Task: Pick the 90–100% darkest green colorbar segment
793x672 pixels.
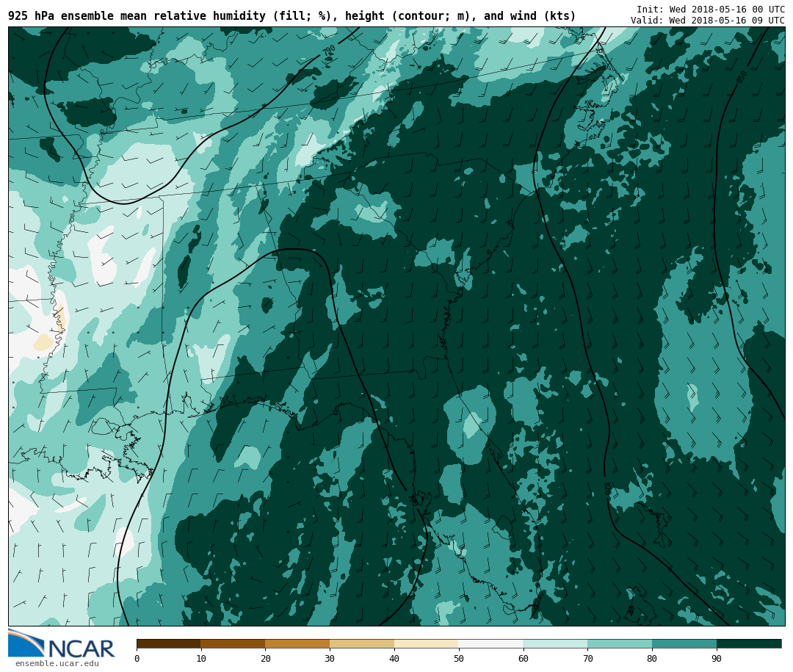Action: tap(749, 644)
